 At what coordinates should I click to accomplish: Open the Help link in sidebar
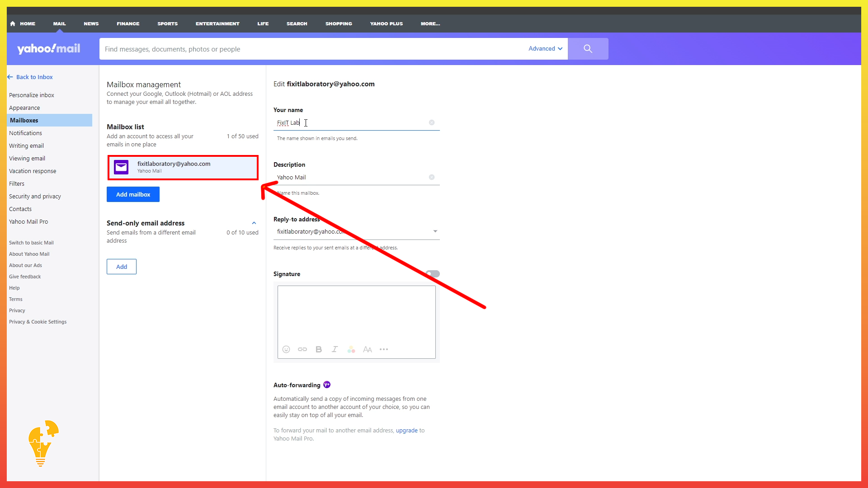coord(14,288)
